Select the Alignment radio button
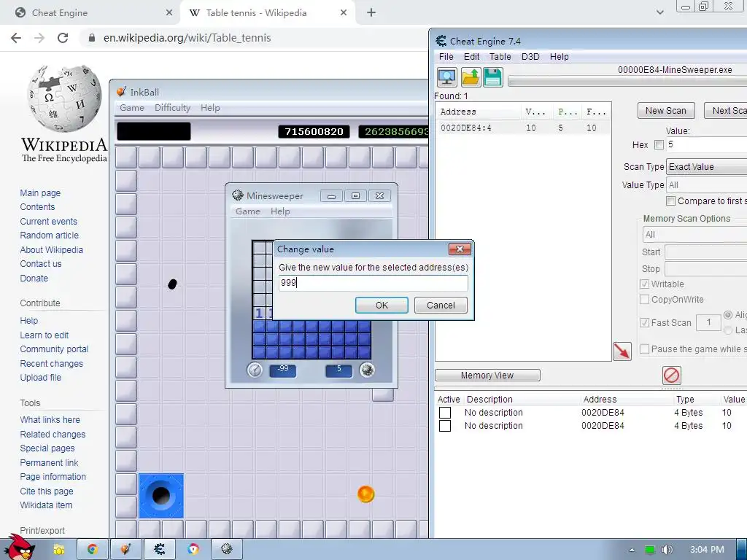The width and height of the screenshot is (747, 560). [x=728, y=315]
